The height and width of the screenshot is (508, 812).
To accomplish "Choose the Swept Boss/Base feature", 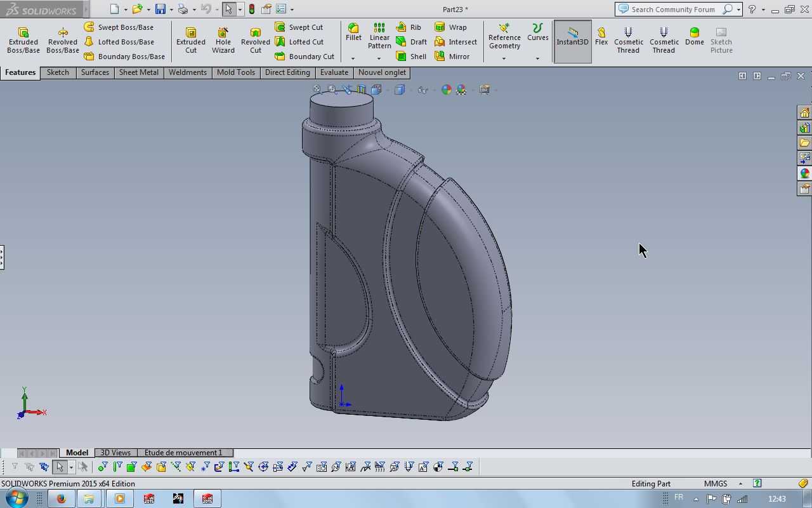I will [x=119, y=27].
